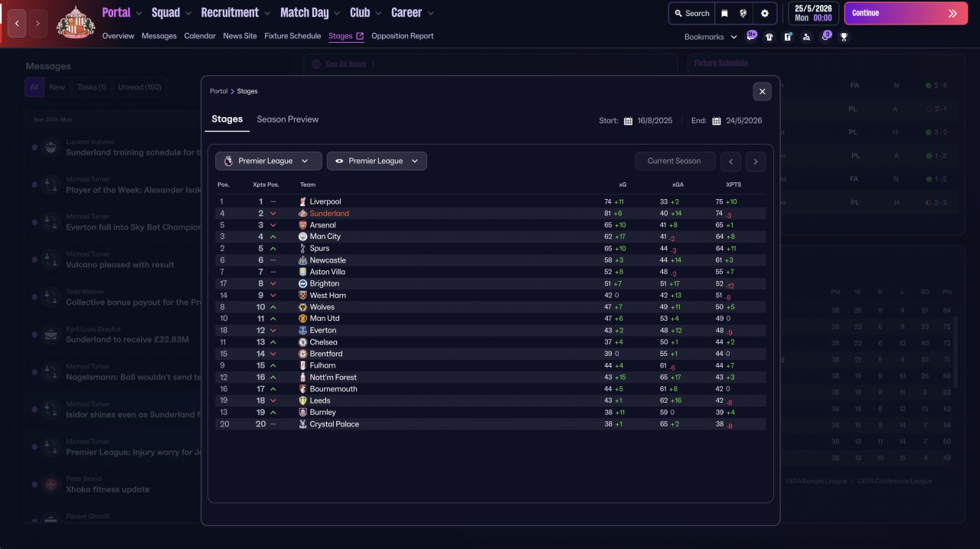Open the 9+ messages speech bubble shortcut

pyautogui.click(x=751, y=36)
